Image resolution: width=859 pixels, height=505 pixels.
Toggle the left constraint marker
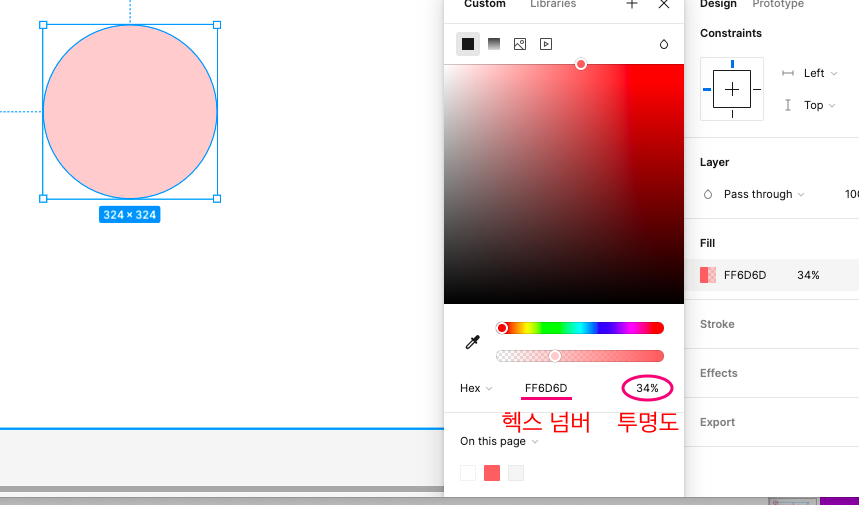click(x=707, y=89)
